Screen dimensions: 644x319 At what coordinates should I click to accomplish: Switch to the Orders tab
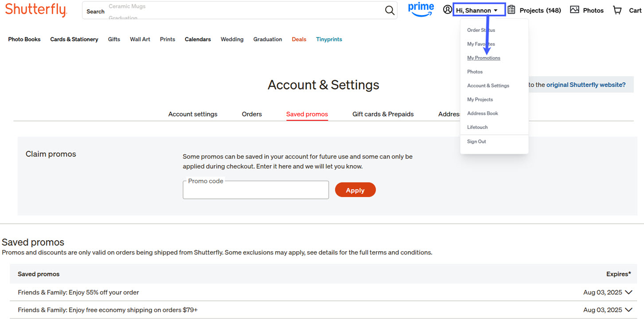click(x=252, y=114)
